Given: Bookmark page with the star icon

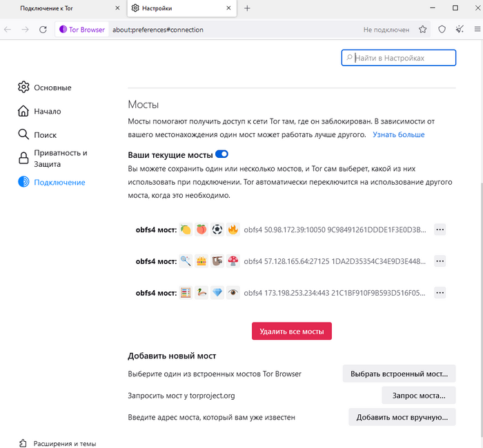Looking at the screenshot, I should tap(422, 30).
